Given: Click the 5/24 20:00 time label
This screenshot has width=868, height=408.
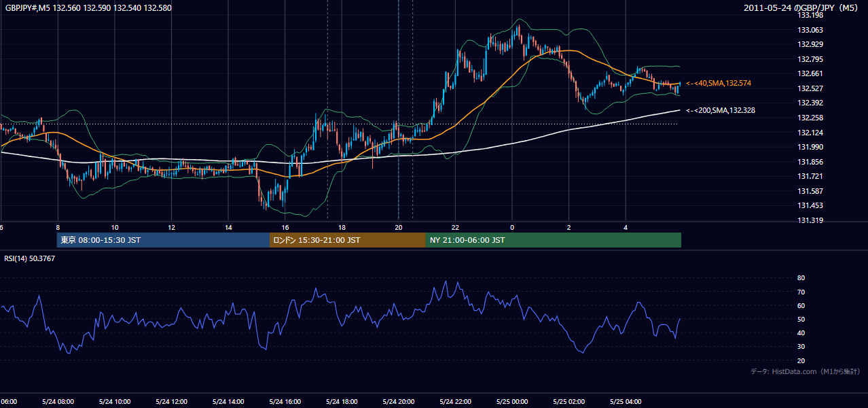Looking at the screenshot, I should point(399,402).
